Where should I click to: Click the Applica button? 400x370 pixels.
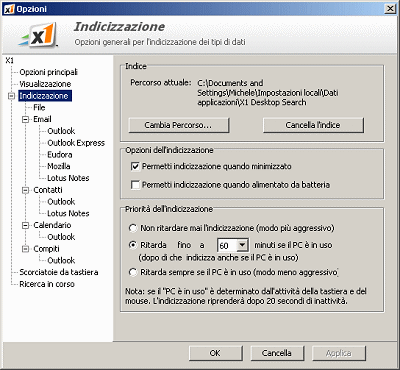pos(339,353)
